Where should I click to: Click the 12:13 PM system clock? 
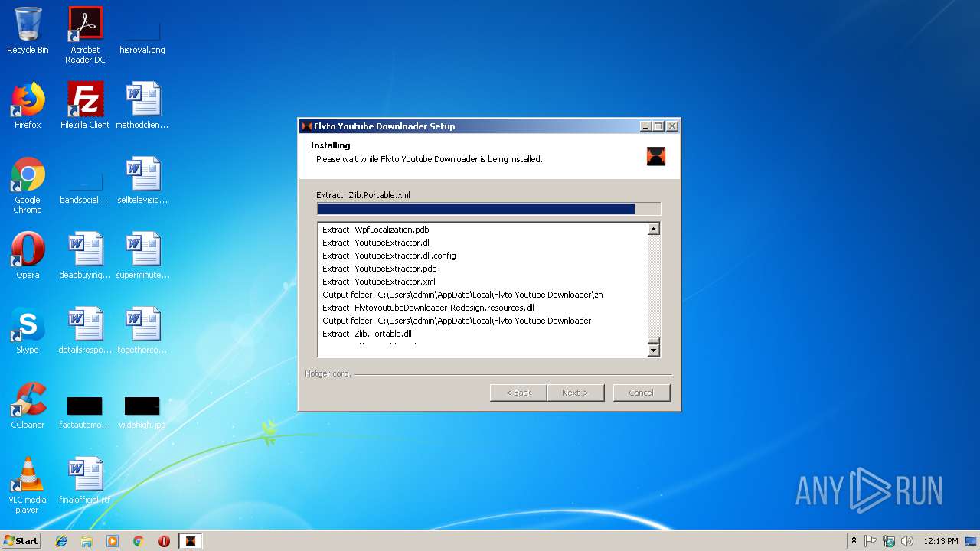point(941,541)
